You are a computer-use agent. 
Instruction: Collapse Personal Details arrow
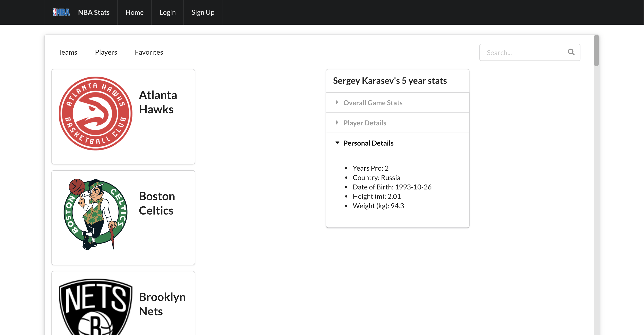click(337, 143)
